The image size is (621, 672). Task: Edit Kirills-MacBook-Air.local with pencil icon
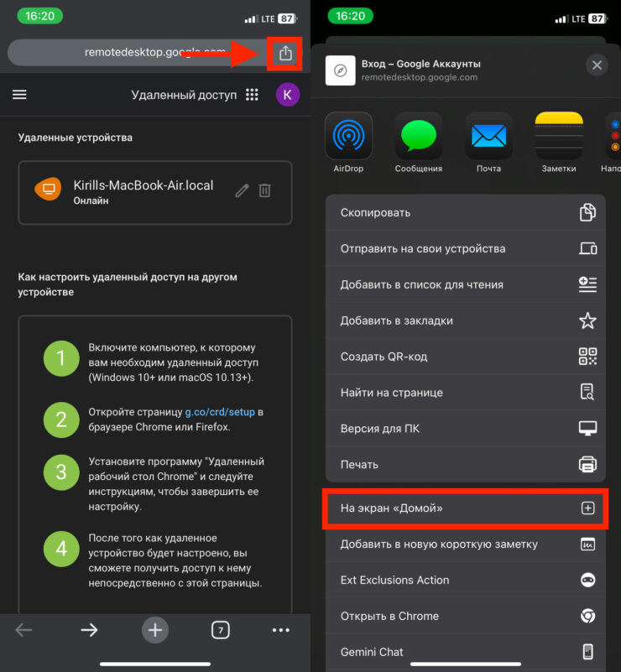(x=242, y=190)
